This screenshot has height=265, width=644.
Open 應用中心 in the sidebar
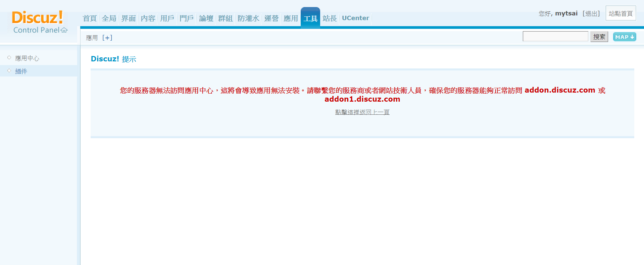pyautogui.click(x=27, y=58)
